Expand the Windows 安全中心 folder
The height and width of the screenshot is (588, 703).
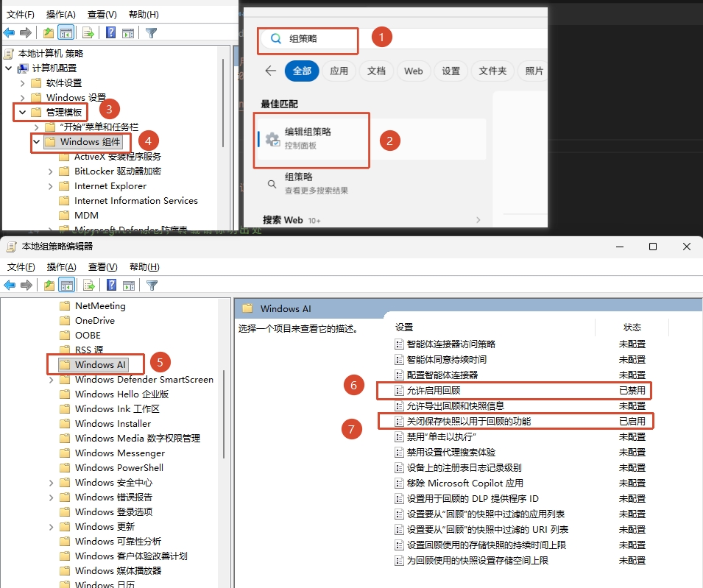tap(51, 483)
